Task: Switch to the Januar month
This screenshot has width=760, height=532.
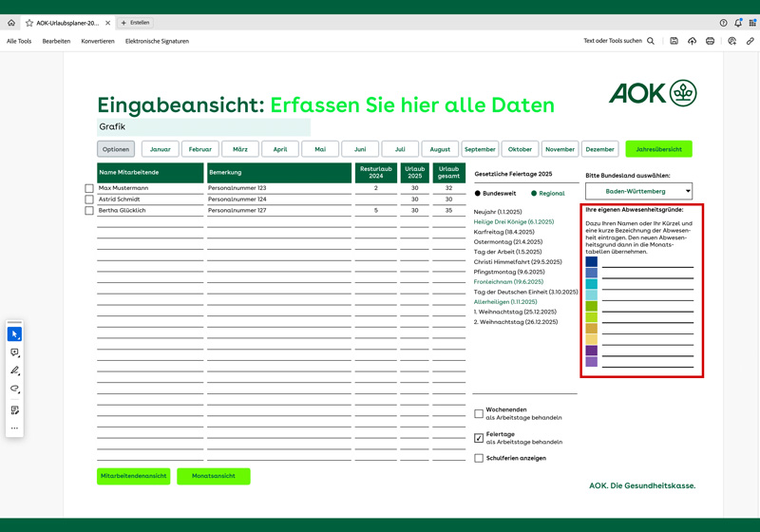Action: (161, 149)
